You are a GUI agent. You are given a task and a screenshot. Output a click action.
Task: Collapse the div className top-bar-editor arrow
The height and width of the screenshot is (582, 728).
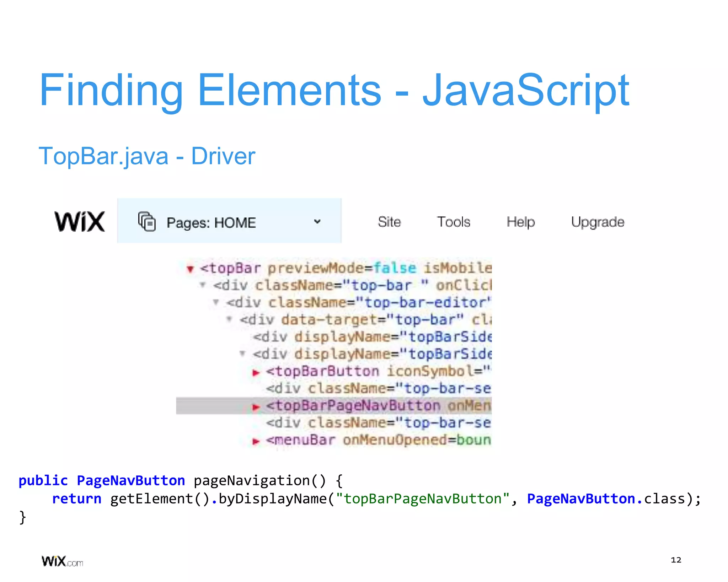point(216,302)
